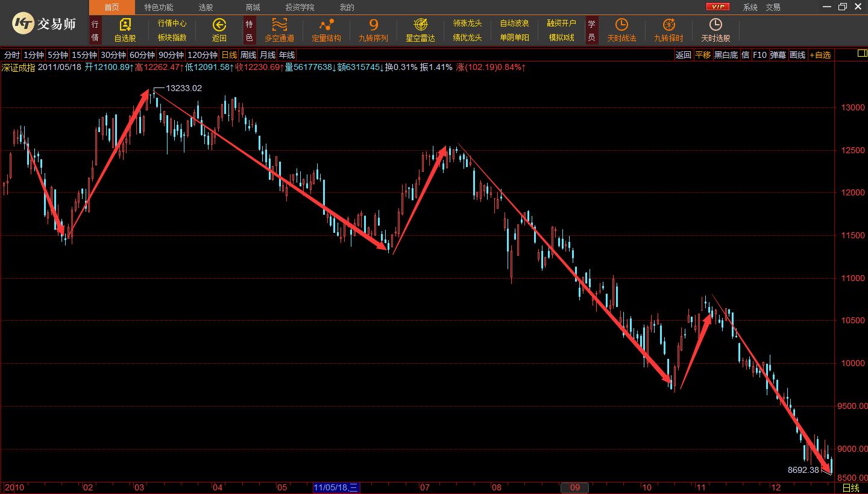The height and width of the screenshot is (494, 868).
Task: Select the 行情 section label
Action: click(x=95, y=31)
